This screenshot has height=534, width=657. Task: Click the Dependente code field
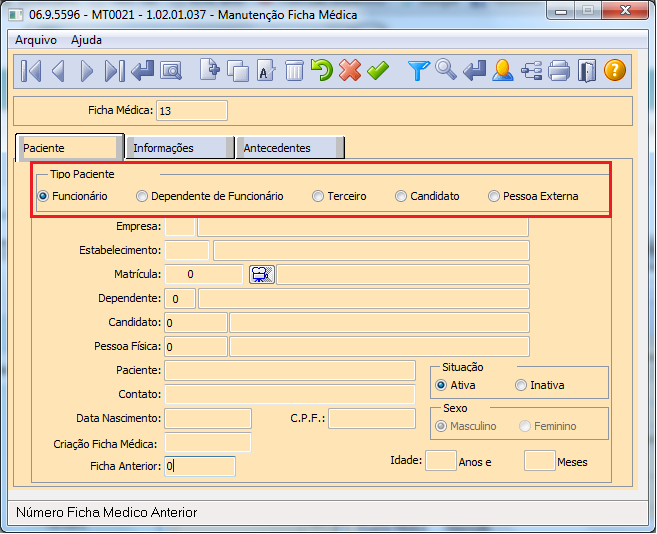pos(180,299)
